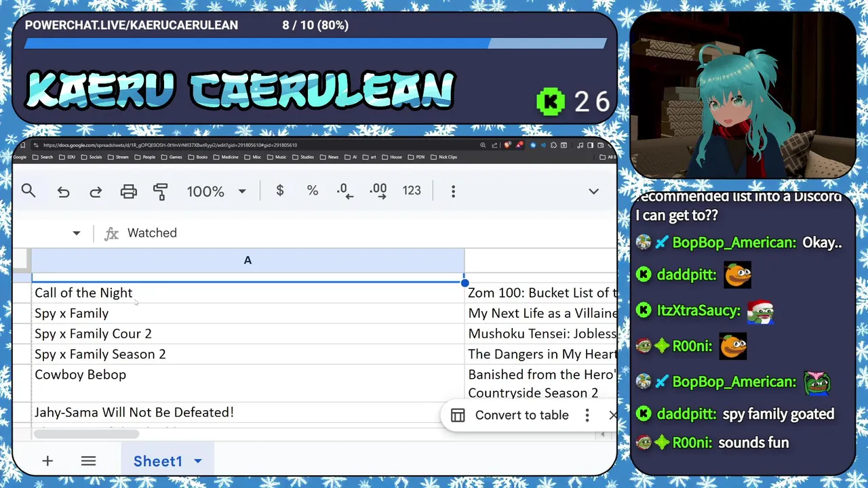Screen dimensions: 868x488
Task: Decrease decimal places
Action: click(x=345, y=191)
